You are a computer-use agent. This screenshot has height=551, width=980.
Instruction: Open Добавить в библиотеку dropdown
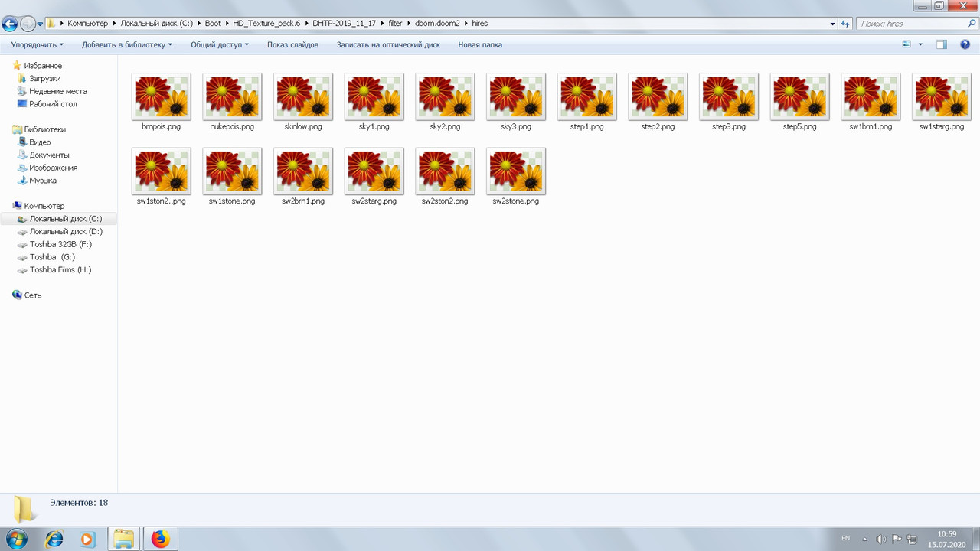(x=127, y=44)
